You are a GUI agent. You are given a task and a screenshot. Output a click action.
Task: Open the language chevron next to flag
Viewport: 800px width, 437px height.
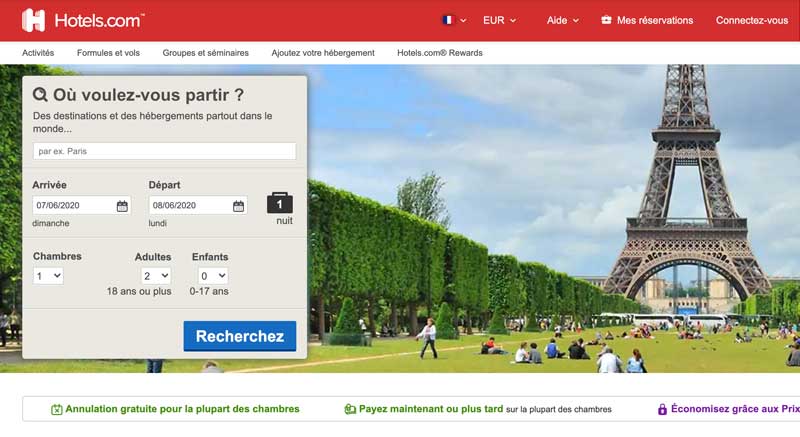pos(463,20)
